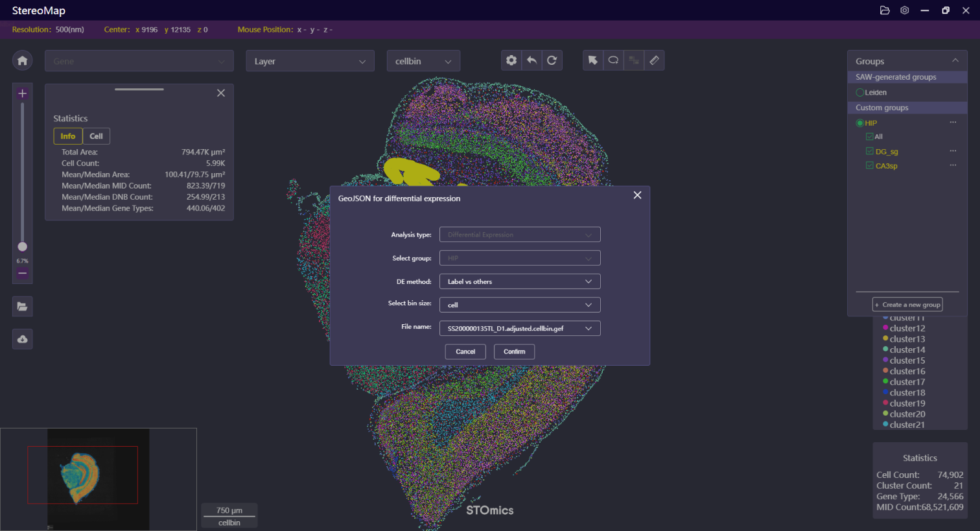Screen dimensions: 980x531
Task: Switch to the Info statistics tab
Action: pyautogui.click(x=68, y=136)
